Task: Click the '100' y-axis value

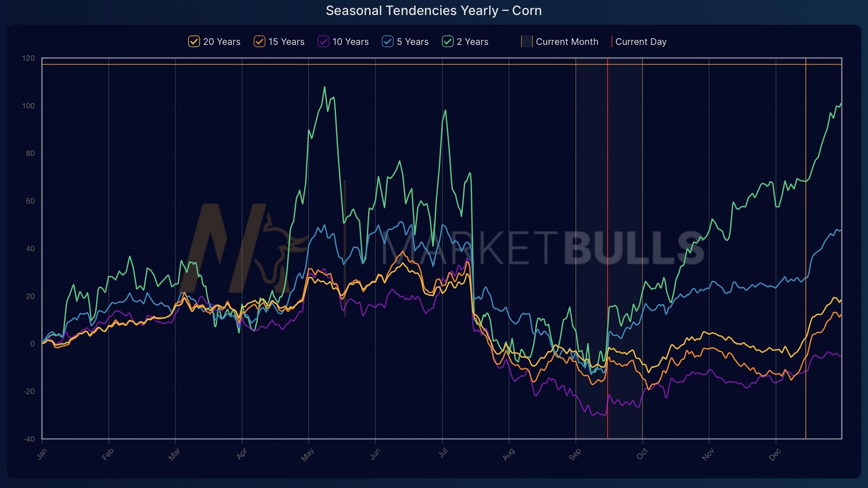Action: point(29,106)
